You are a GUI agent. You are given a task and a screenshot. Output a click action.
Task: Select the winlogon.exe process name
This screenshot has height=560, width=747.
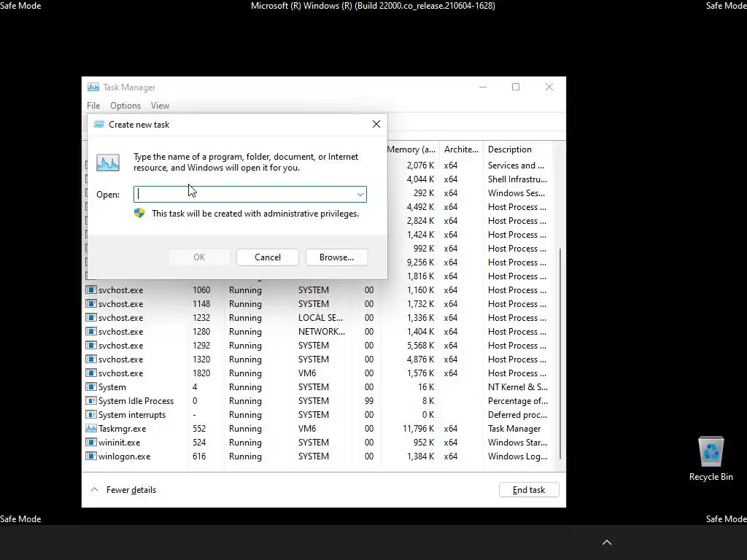(x=124, y=456)
